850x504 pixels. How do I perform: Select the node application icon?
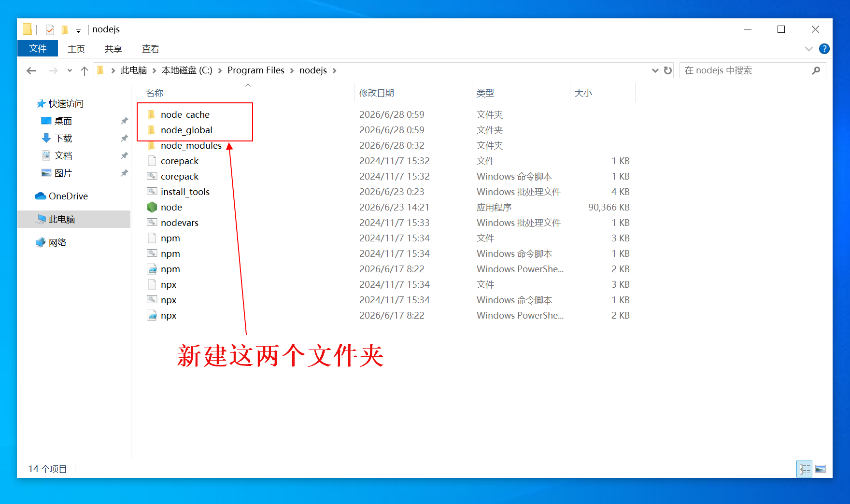pyautogui.click(x=152, y=207)
